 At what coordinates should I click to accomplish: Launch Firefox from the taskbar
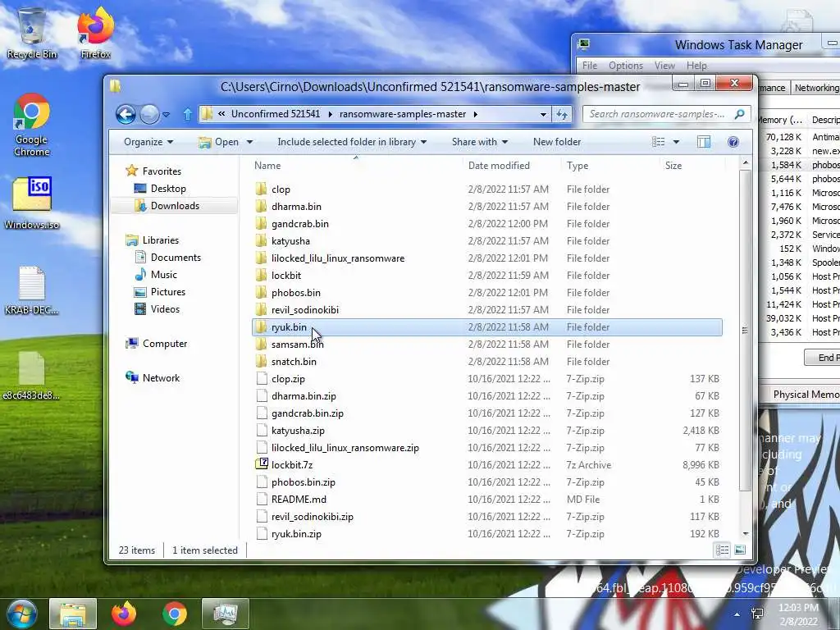(124, 614)
